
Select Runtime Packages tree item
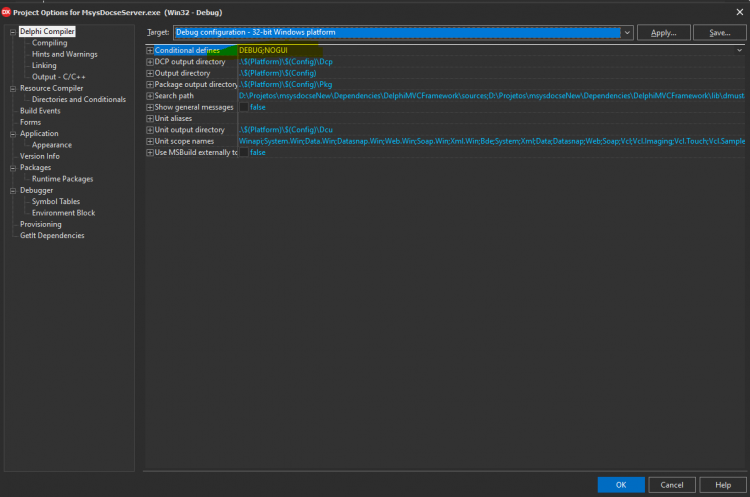coord(63,179)
